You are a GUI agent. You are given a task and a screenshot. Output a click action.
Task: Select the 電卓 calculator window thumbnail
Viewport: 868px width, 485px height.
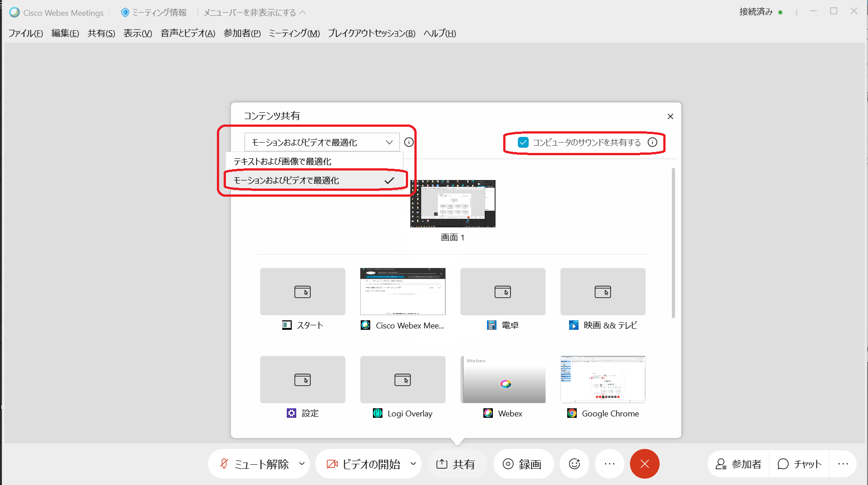(503, 291)
